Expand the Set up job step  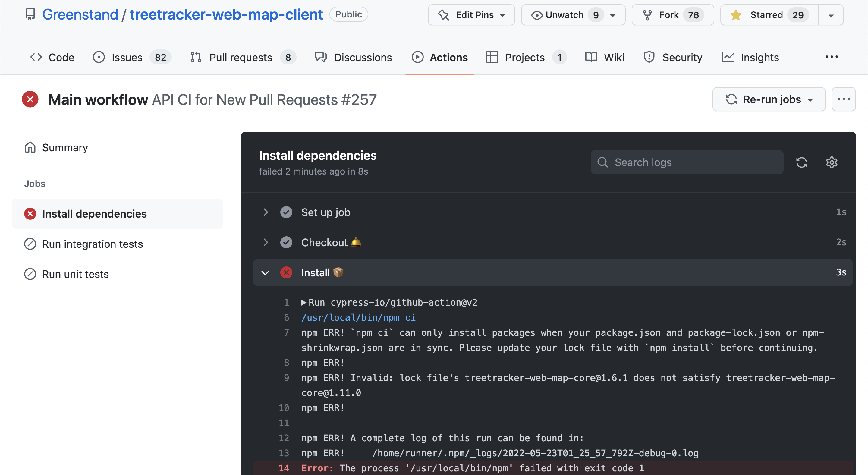266,212
